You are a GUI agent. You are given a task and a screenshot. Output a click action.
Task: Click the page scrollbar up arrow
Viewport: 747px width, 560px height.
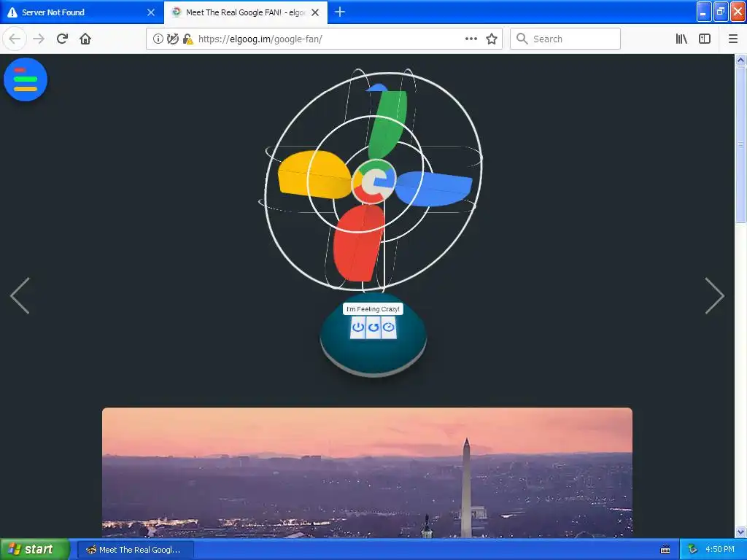[x=741, y=60]
